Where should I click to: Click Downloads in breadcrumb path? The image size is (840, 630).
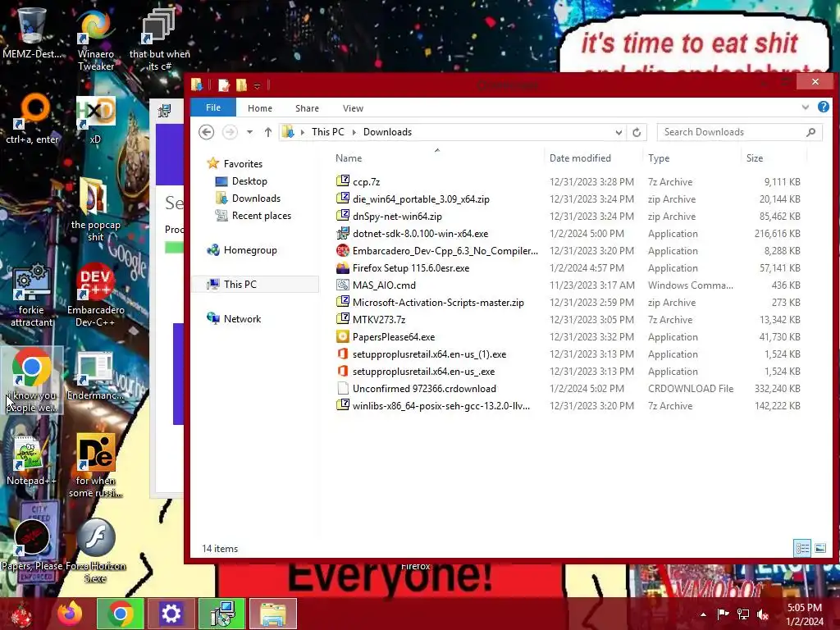(x=387, y=132)
